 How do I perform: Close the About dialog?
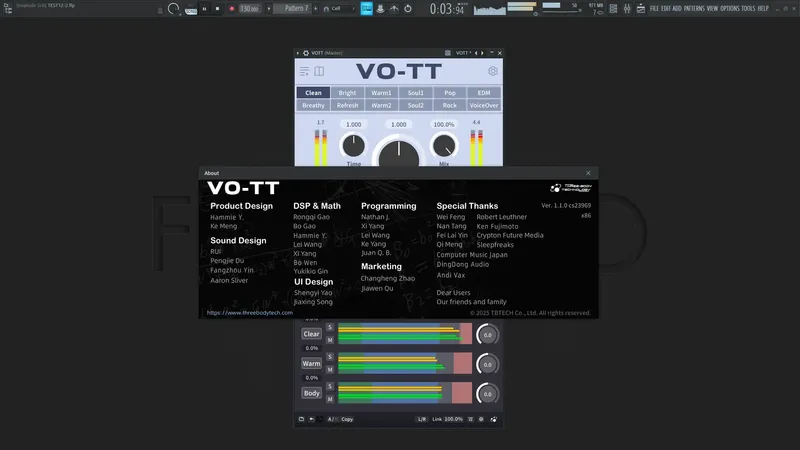click(588, 173)
